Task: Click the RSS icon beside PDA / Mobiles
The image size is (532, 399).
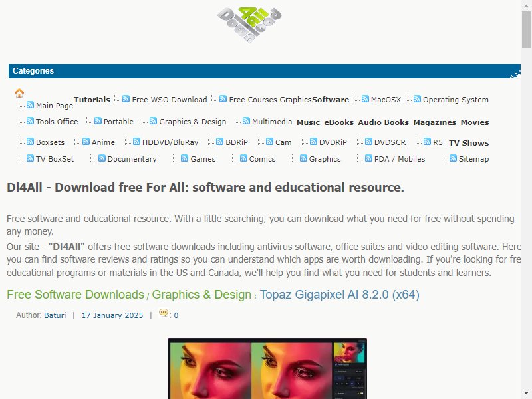Action: [x=368, y=158]
